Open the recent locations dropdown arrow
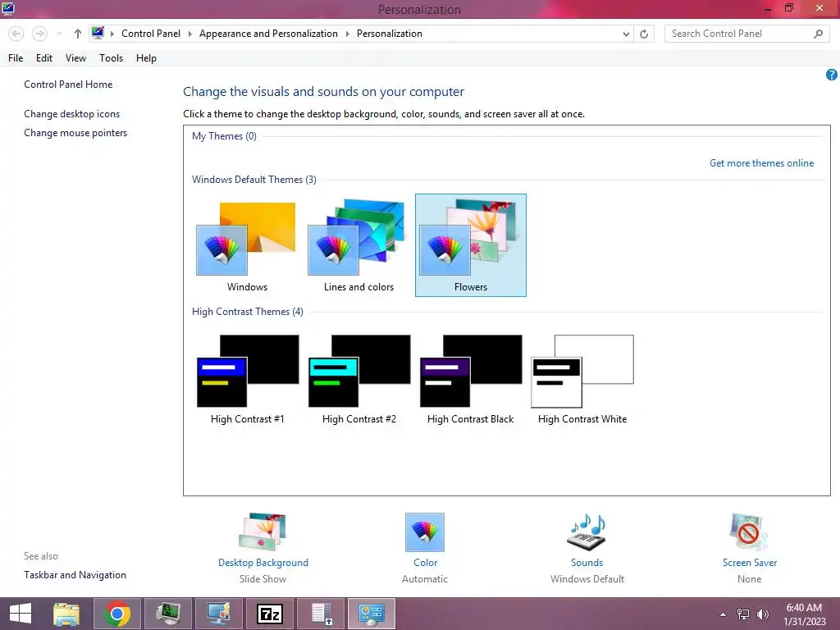The height and width of the screenshot is (630, 840). [59, 34]
